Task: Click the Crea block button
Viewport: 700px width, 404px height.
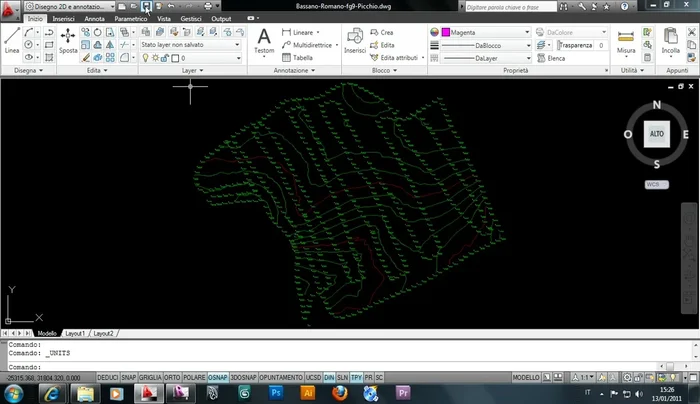Action: [x=382, y=32]
